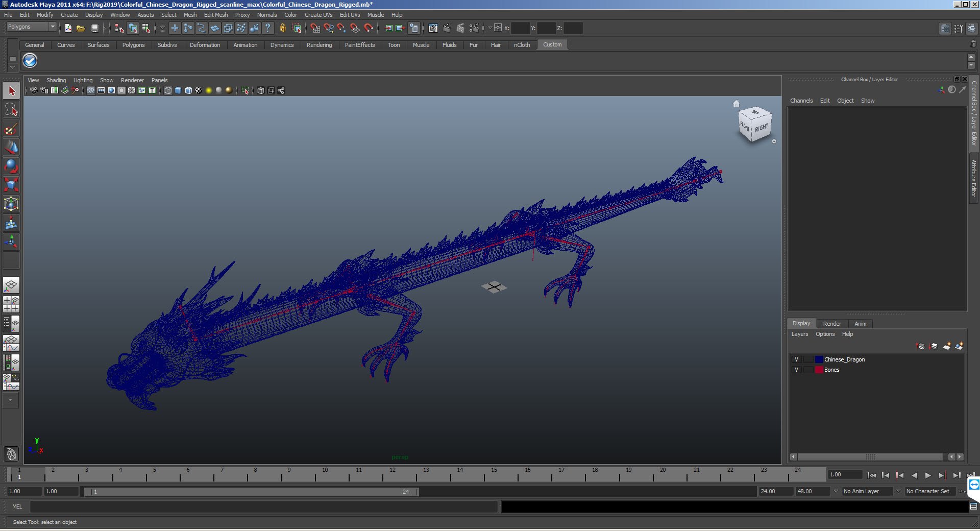Click the blue Chinese_Dragon layer color swatch
Image resolution: width=980 pixels, height=531 pixels.
pos(819,359)
